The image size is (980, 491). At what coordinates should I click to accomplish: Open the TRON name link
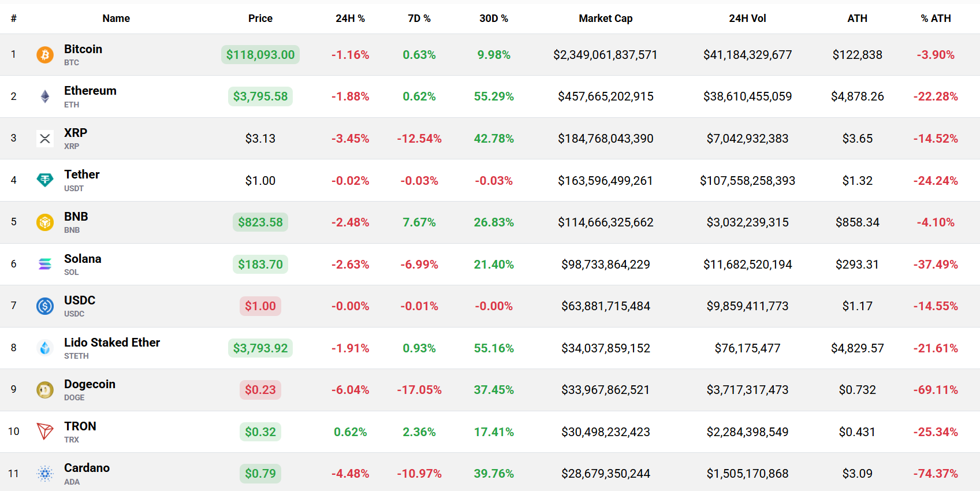[80, 426]
